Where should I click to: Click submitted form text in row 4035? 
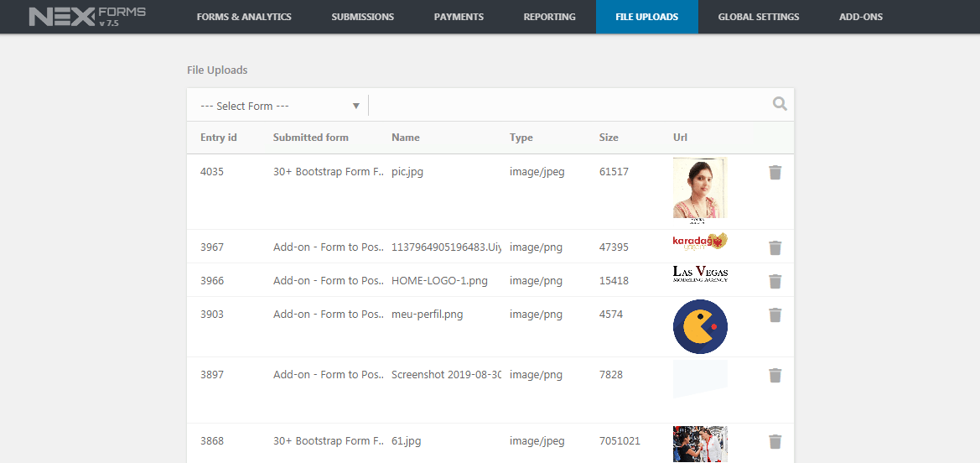click(329, 171)
